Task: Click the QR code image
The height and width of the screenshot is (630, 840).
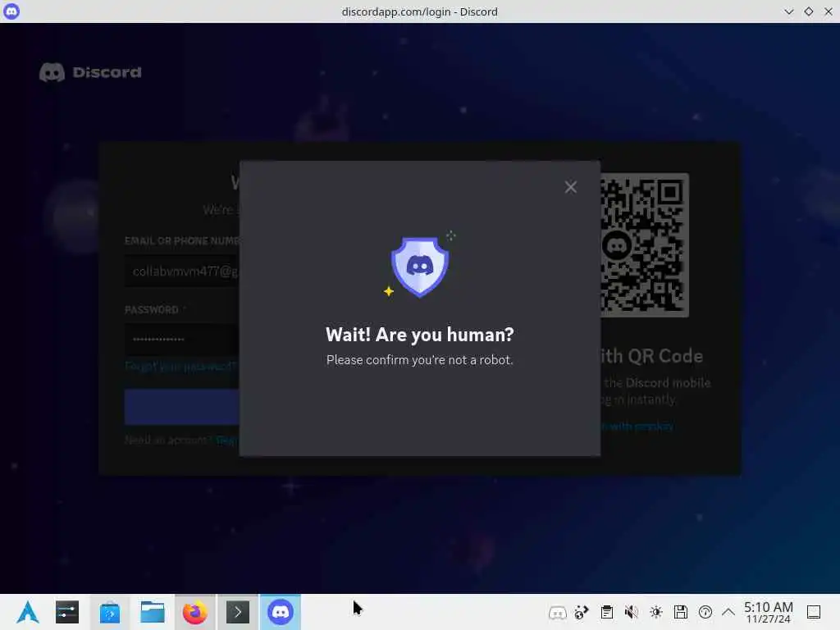Action: 645,244
